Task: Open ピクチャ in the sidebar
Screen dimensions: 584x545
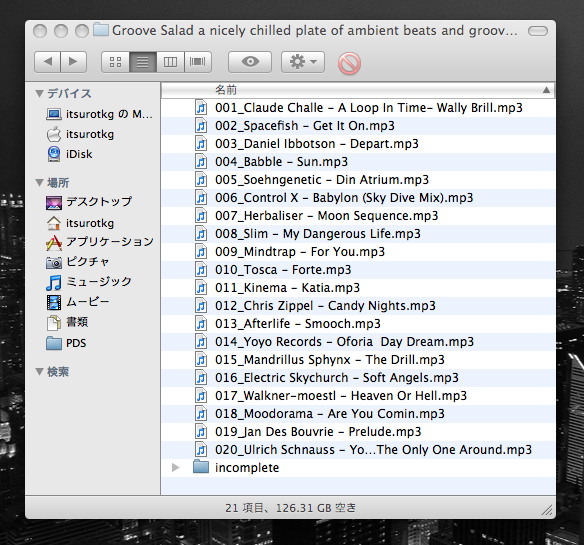Action: pos(77,262)
